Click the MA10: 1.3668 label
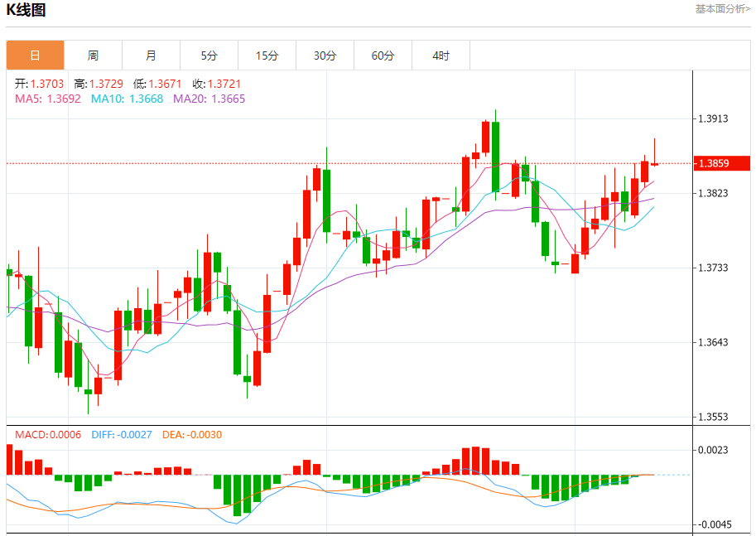The width and height of the screenshot is (756, 536). (x=128, y=99)
